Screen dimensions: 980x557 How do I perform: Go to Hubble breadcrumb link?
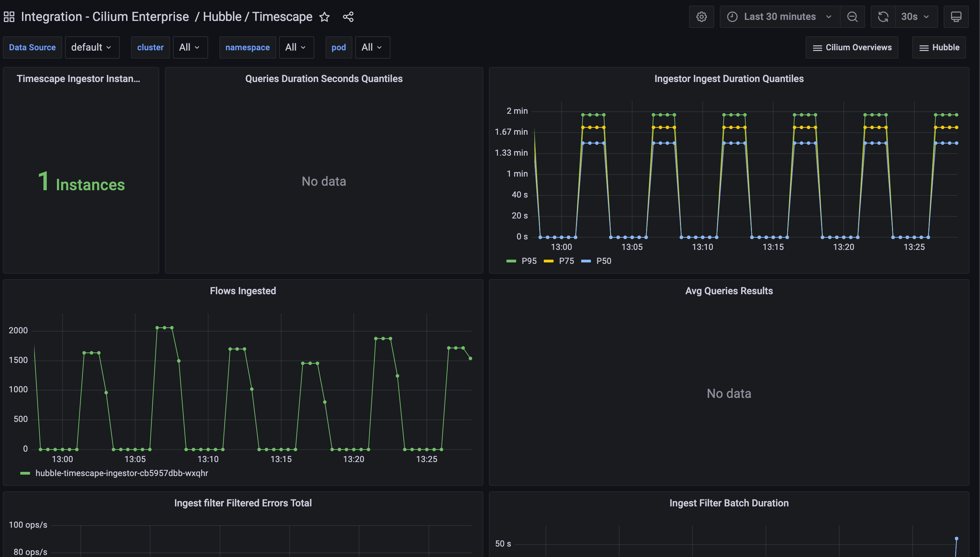[x=222, y=17]
